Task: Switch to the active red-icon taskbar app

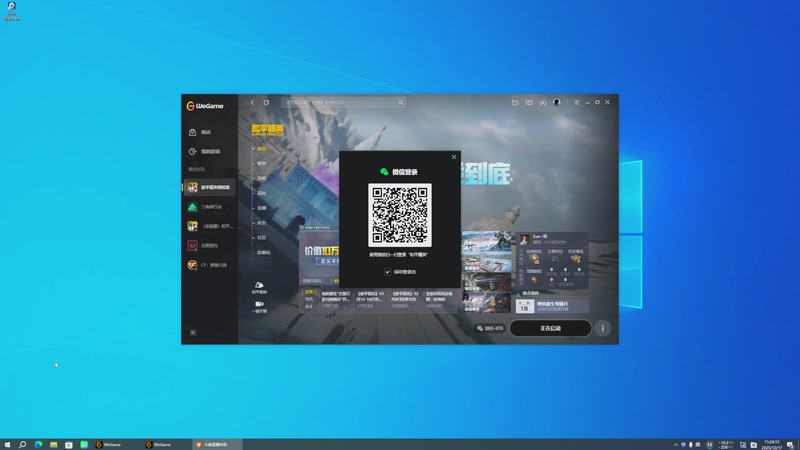Action: (x=217, y=444)
